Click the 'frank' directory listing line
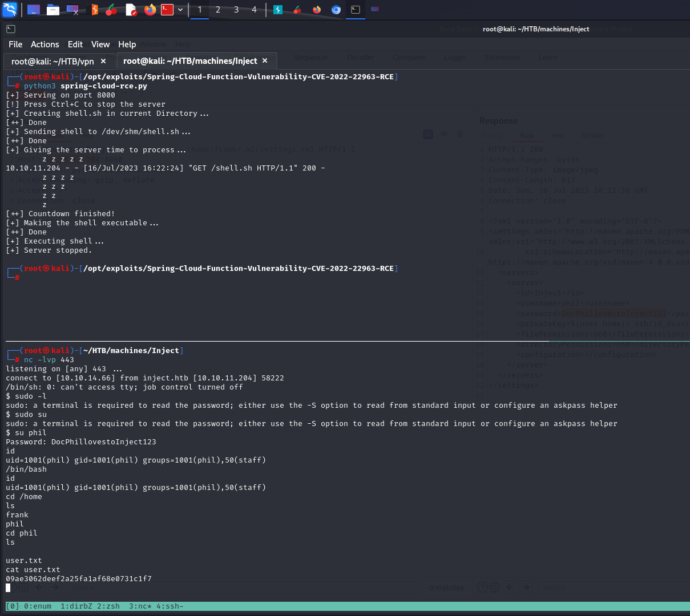690x616 pixels. 17,515
